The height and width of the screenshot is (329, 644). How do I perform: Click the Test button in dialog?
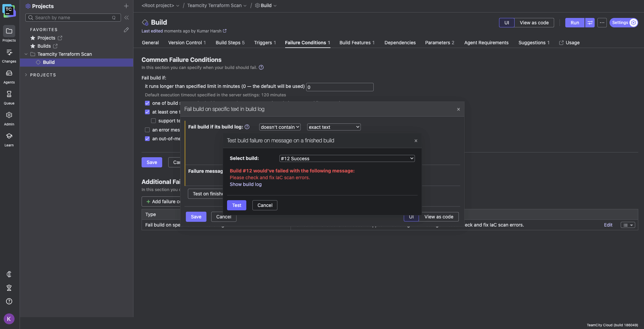(x=237, y=205)
